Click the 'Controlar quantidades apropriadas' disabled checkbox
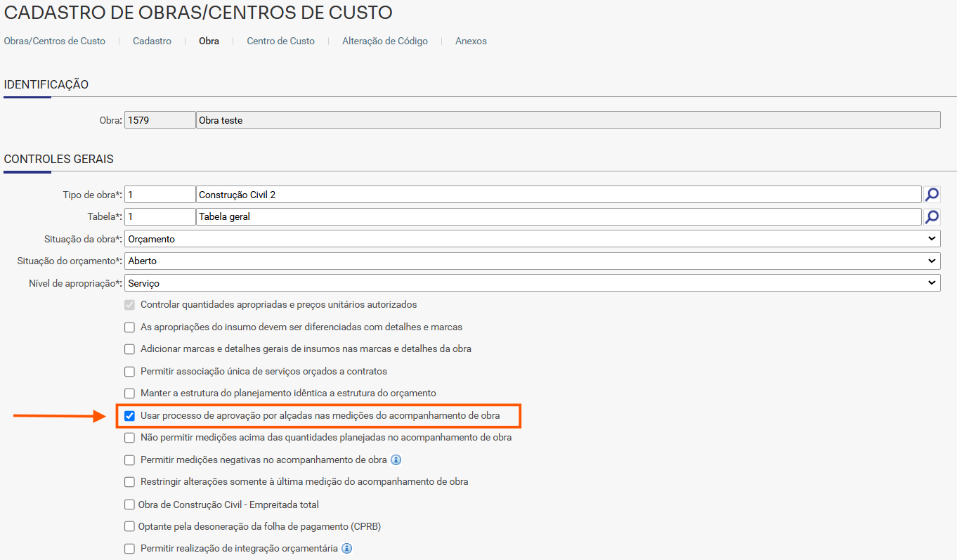Image resolution: width=957 pixels, height=560 pixels. pyautogui.click(x=129, y=305)
